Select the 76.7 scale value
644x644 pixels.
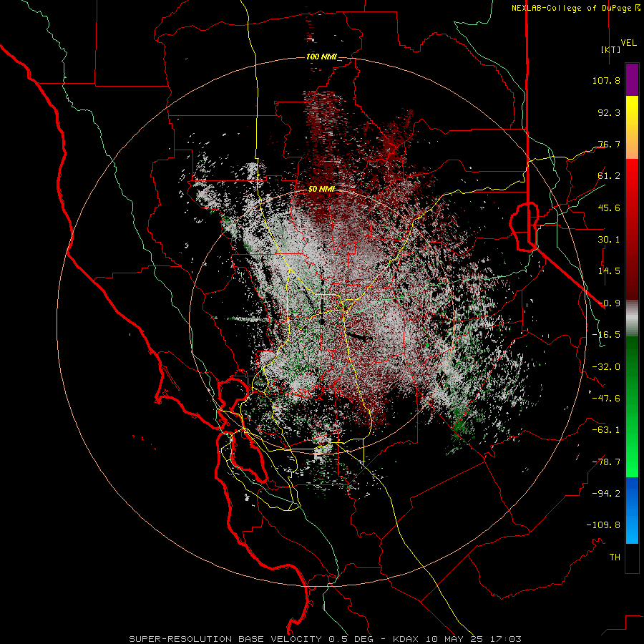pyautogui.click(x=609, y=144)
